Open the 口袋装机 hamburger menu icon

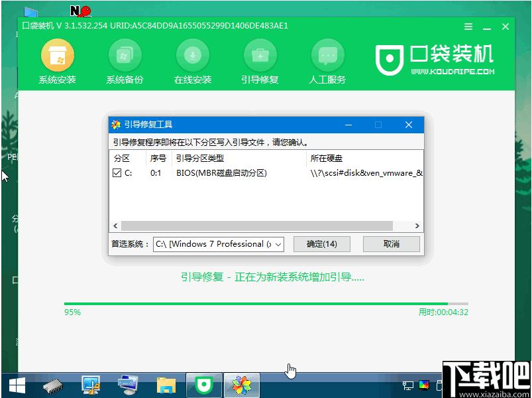tap(468, 27)
